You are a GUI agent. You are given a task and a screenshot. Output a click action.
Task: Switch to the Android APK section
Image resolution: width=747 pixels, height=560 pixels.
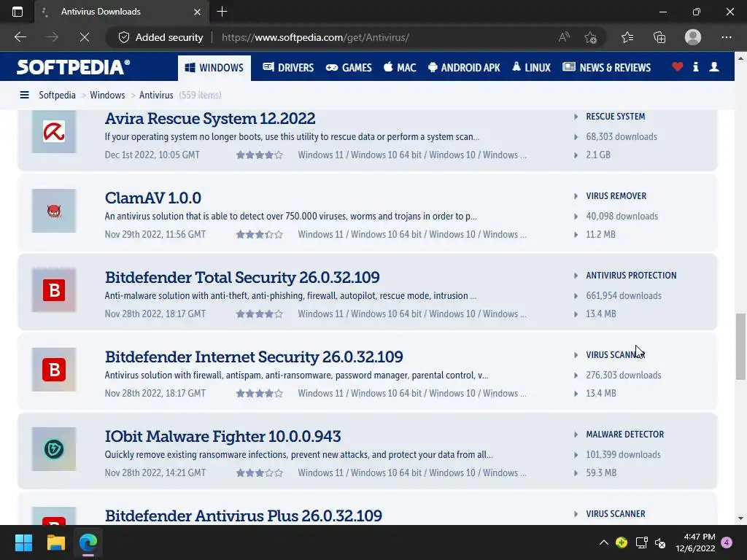tap(464, 68)
